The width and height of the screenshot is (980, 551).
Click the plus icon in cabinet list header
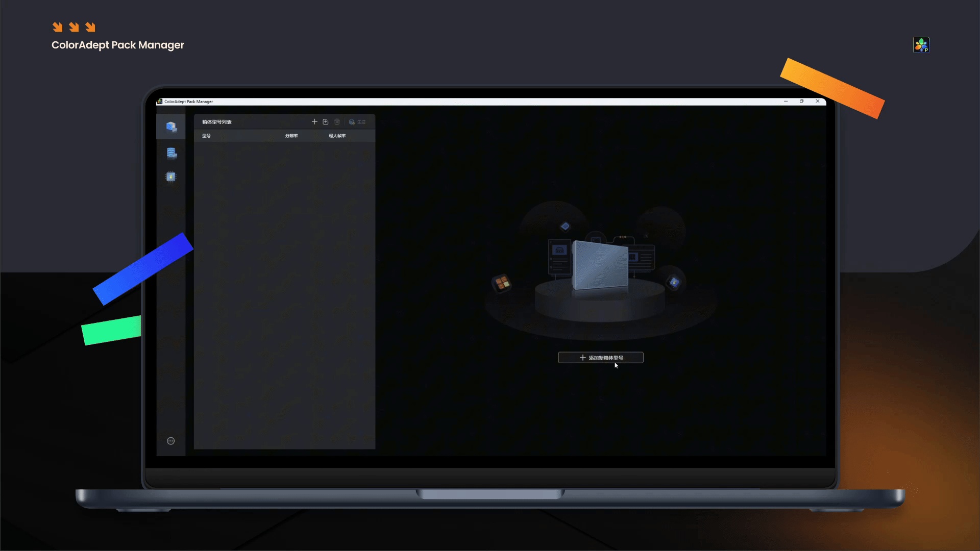point(314,122)
